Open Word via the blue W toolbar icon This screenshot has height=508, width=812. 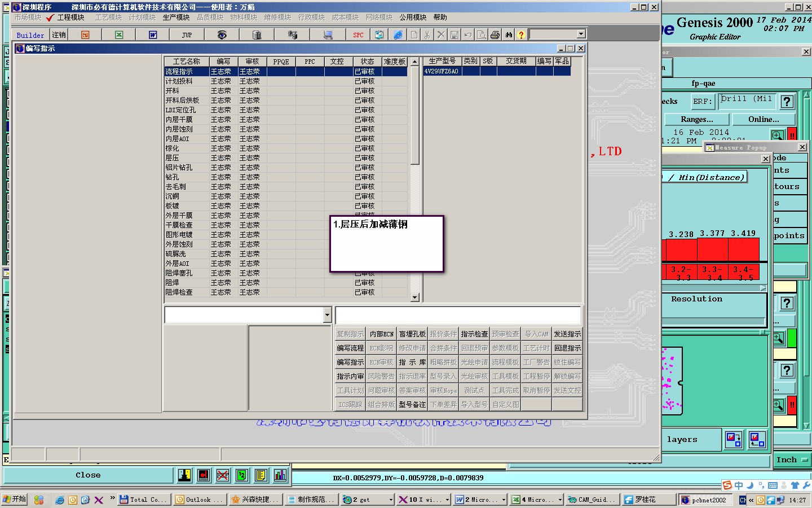point(153,35)
